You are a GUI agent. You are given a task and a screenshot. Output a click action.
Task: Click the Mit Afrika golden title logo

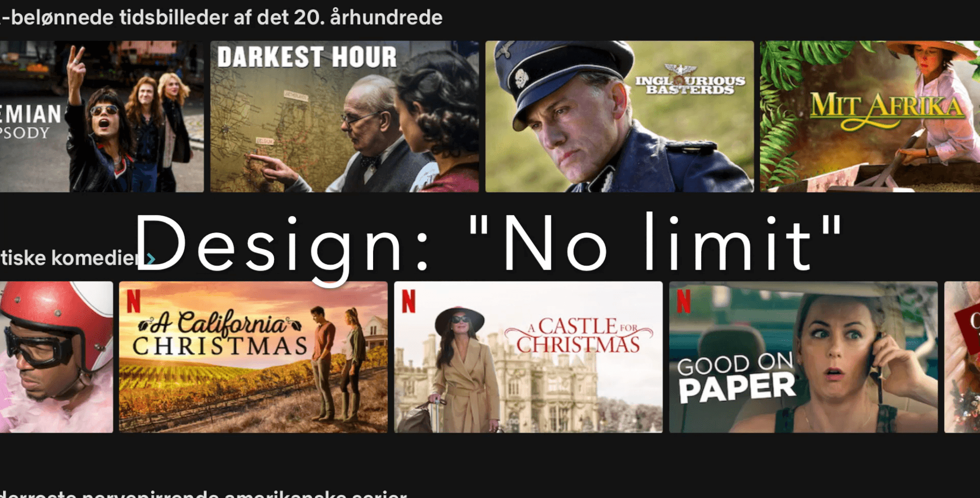pos(887,108)
